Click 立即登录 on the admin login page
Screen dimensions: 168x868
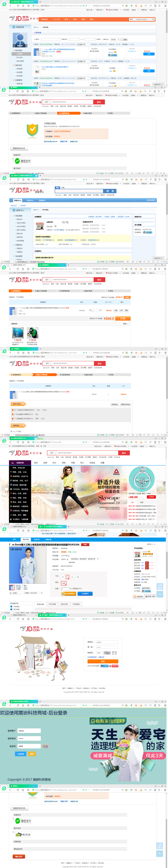(21, 754)
